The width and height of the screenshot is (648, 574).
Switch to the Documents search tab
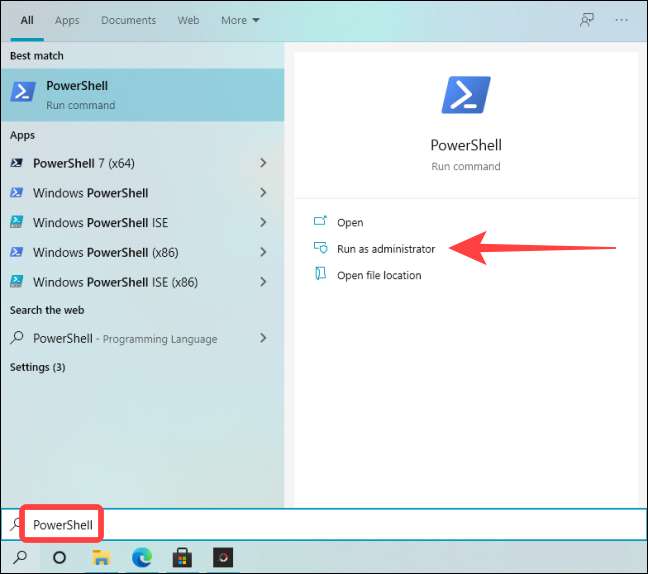[x=129, y=20]
